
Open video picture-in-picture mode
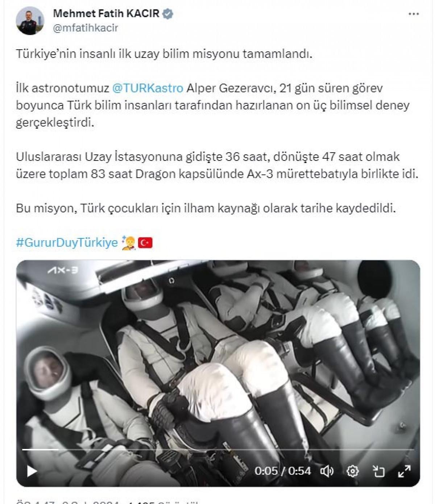coord(378,471)
